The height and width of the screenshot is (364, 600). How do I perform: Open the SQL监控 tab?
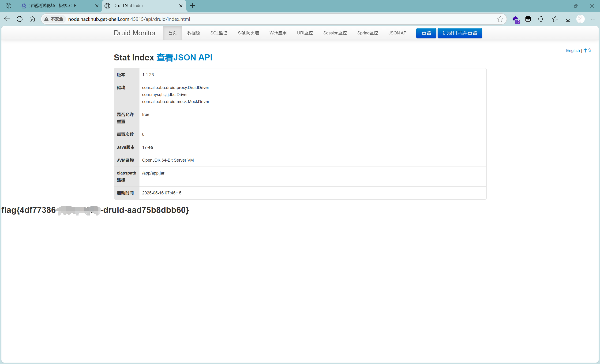(x=219, y=33)
